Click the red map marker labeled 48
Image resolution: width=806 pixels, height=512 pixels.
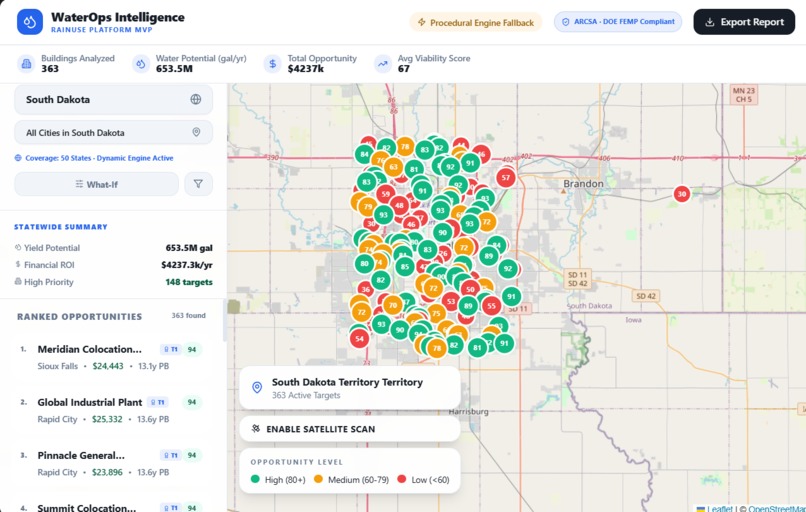tap(399, 205)
